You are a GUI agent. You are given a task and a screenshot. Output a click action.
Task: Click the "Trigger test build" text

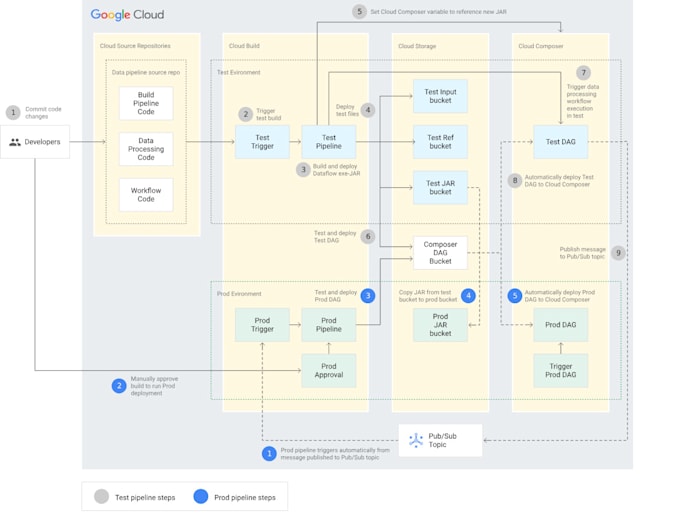click(268, 115)
